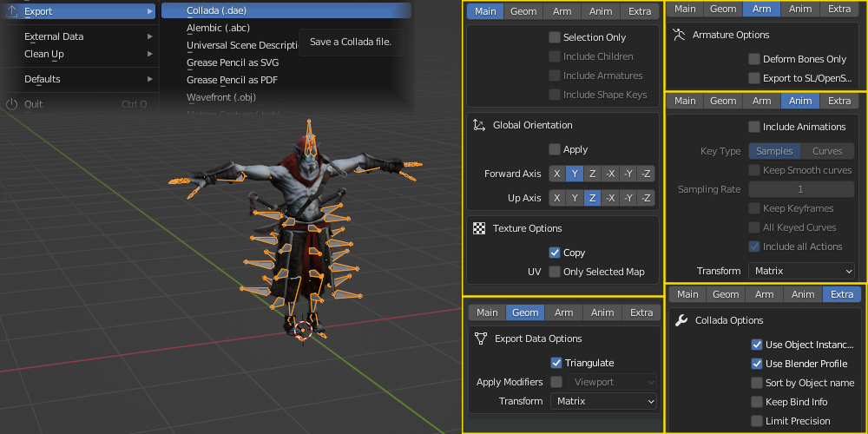The image size is (868, 434).
Task: Select Collada (.dae) export option
Action: tap(286, 10)
